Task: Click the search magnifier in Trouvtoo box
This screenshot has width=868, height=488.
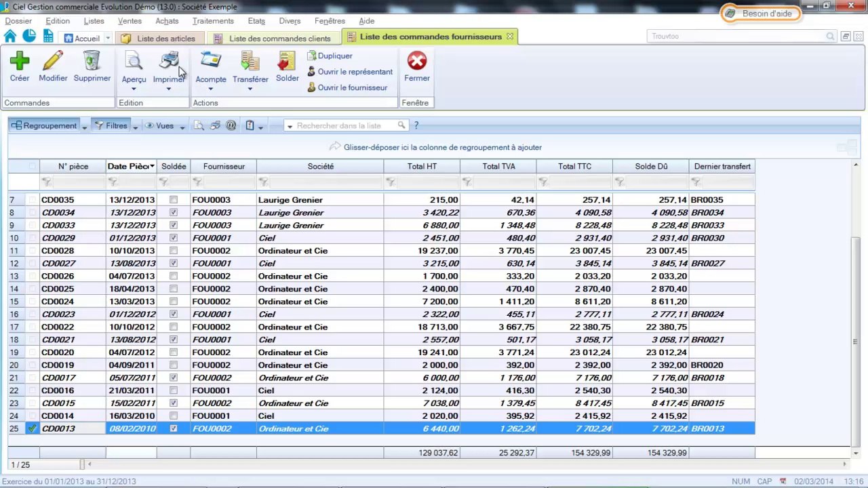Action: coord(831,37)
